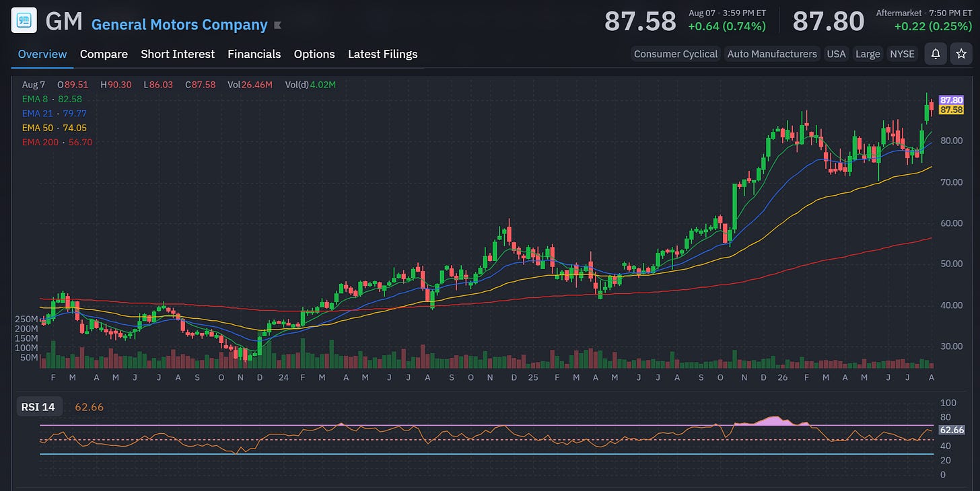This screenshot has width=980, height=491.
Task: Switch to the Compare tab
Action: tap(104, 54)
